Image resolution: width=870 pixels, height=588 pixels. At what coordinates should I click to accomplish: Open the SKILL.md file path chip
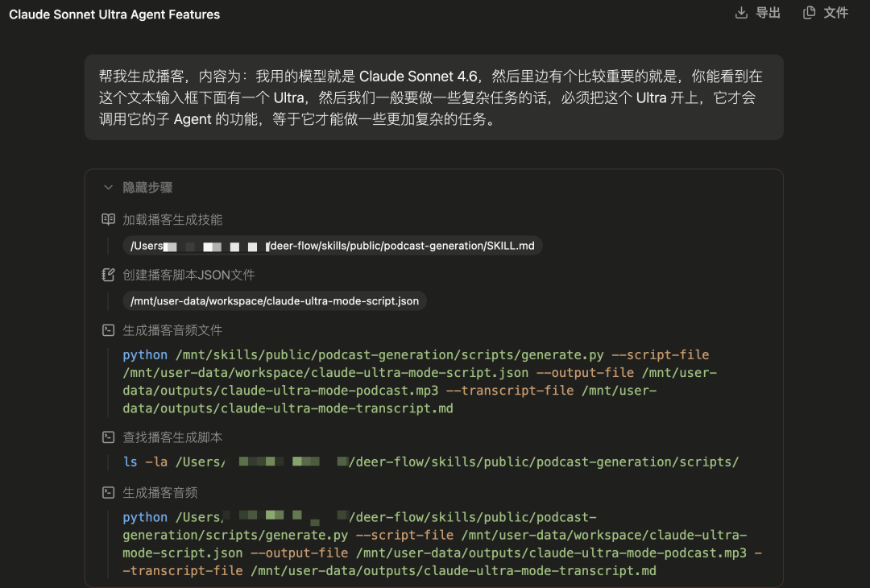pos(333,246)
